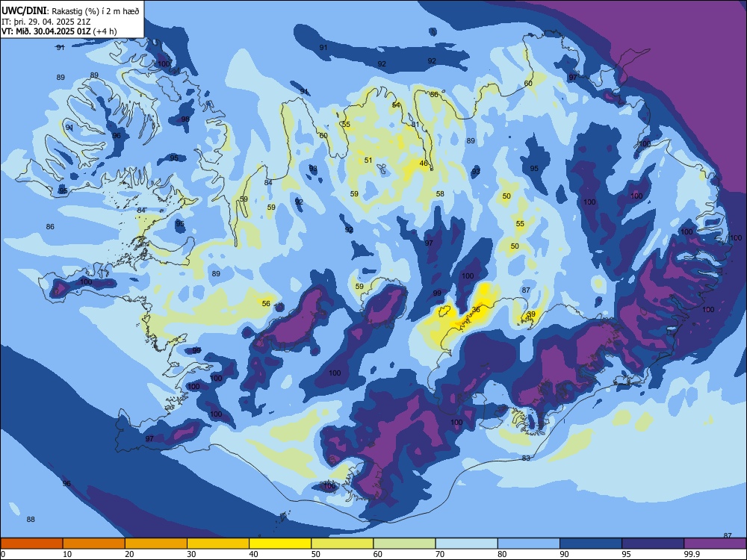Click the dark orange 0–10 legend swatch
Screen dimensions: 747x560
point(31,544)
